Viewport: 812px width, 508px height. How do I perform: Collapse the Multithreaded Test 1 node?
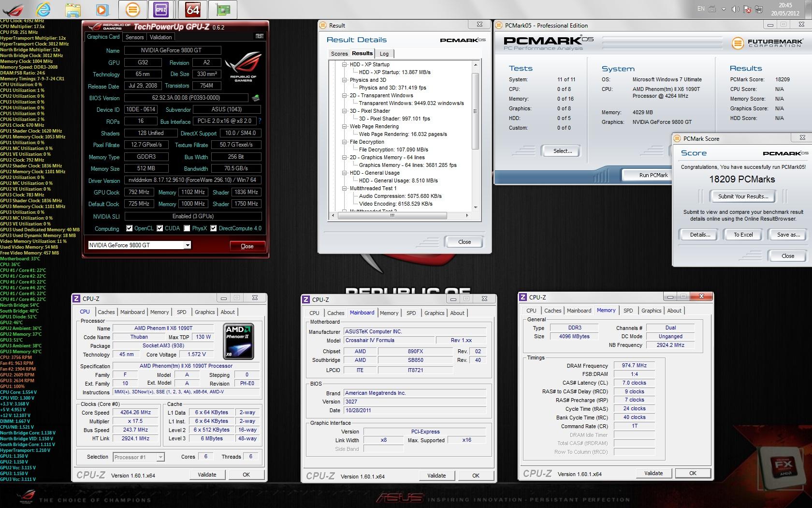click(345, 188)
